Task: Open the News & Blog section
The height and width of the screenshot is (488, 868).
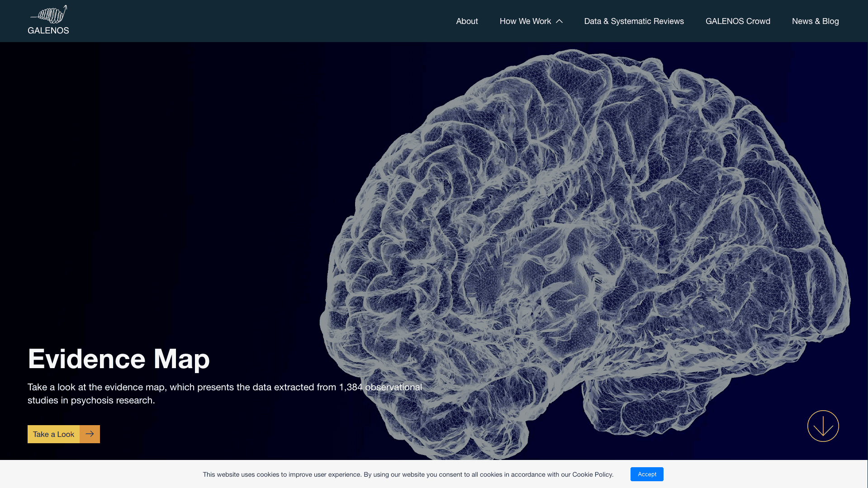Action: pos(815,21)
